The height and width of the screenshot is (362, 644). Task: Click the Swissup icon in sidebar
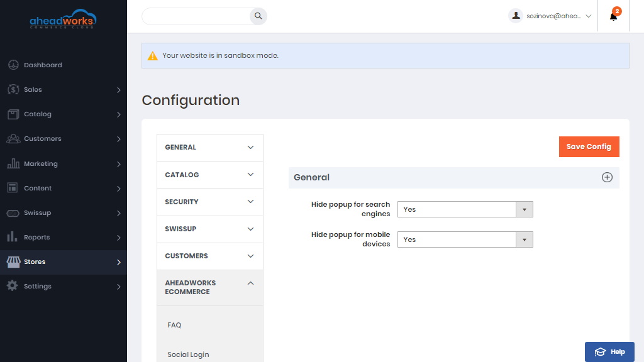(13, 213)
